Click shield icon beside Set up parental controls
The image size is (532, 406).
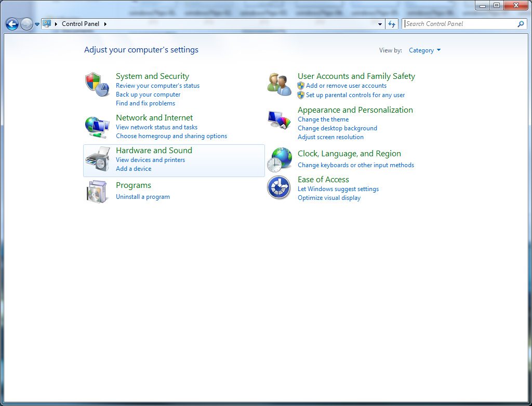(x=301, y=95)
